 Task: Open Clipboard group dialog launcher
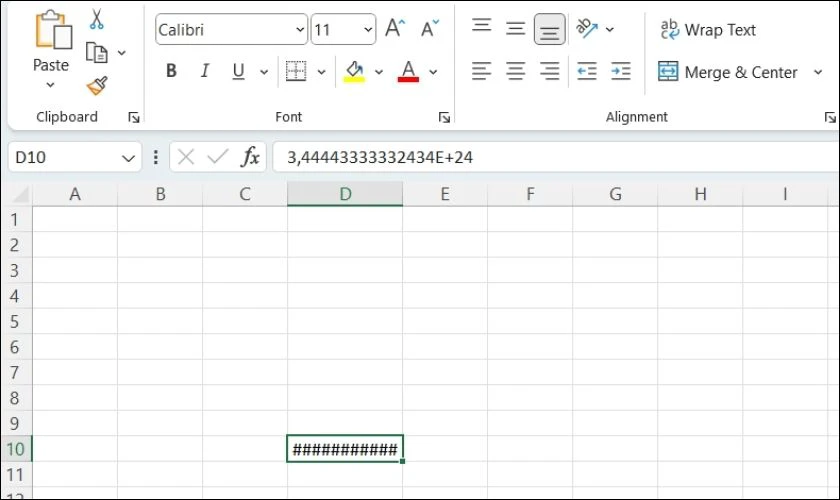[x=134, y=117]
